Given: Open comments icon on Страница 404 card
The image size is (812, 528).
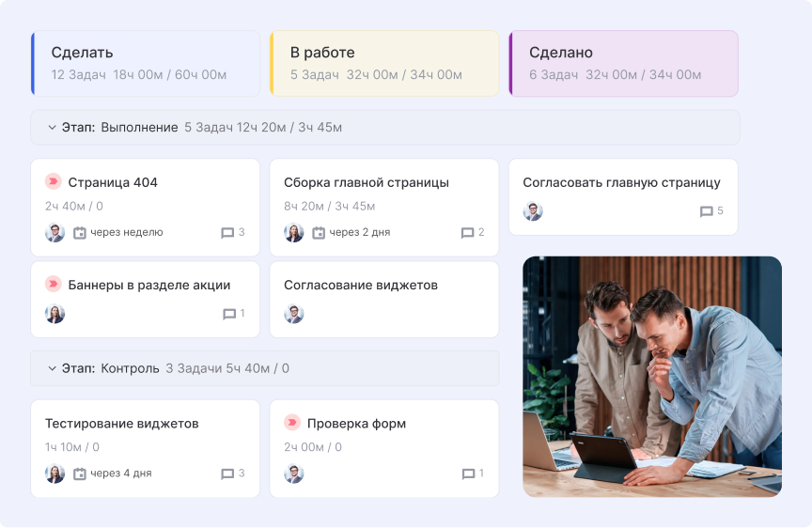Looking at the screenshot, I should click(227, 233).
